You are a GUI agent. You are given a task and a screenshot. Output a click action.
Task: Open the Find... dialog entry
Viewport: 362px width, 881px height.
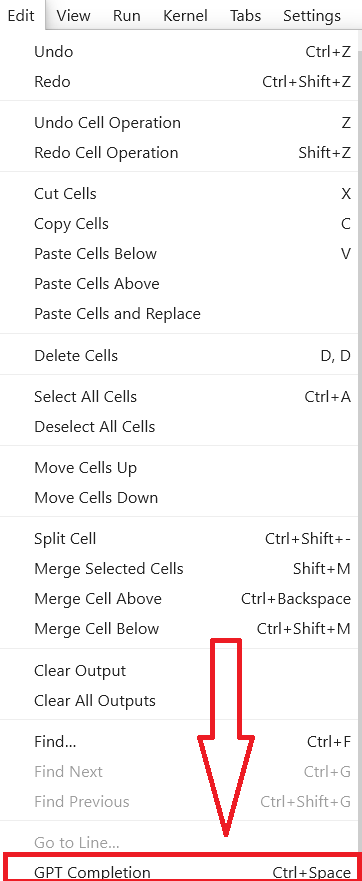pos(181,742)
